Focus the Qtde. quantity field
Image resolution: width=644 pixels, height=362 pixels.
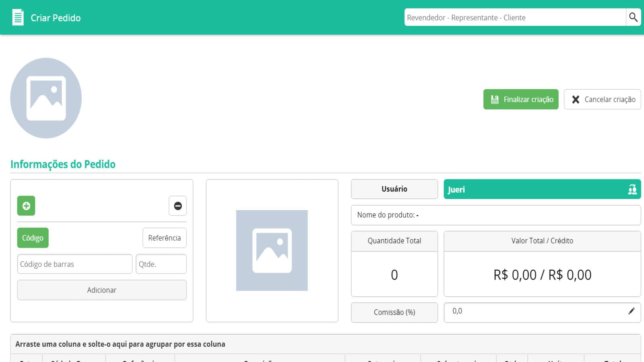pyautogui.click(x=161, y=264)
